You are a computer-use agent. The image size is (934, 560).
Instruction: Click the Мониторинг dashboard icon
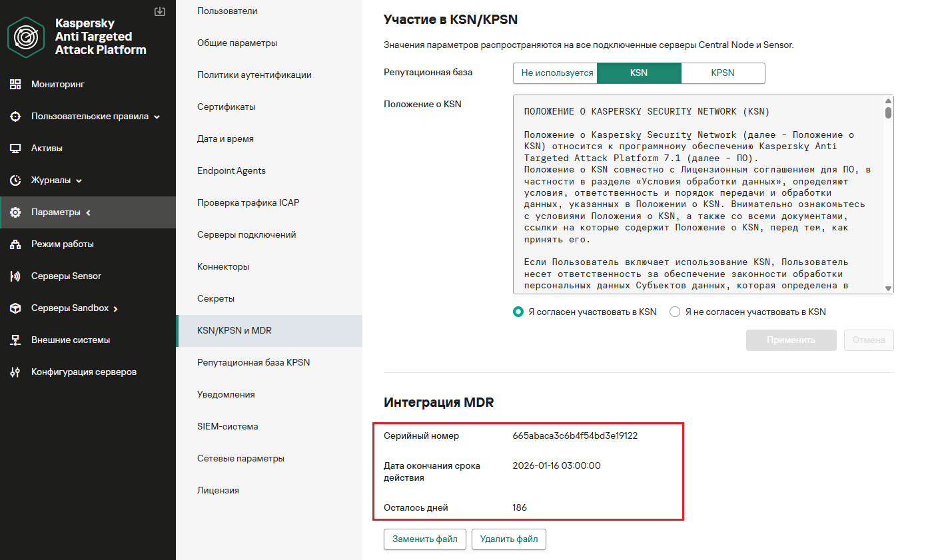[15, 85]
